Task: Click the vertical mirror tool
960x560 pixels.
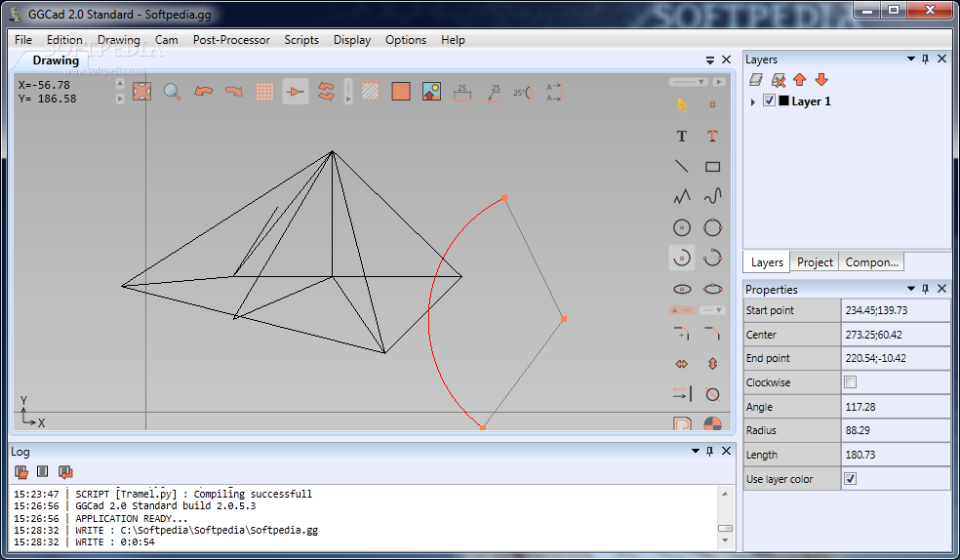Action: (712, 364)
